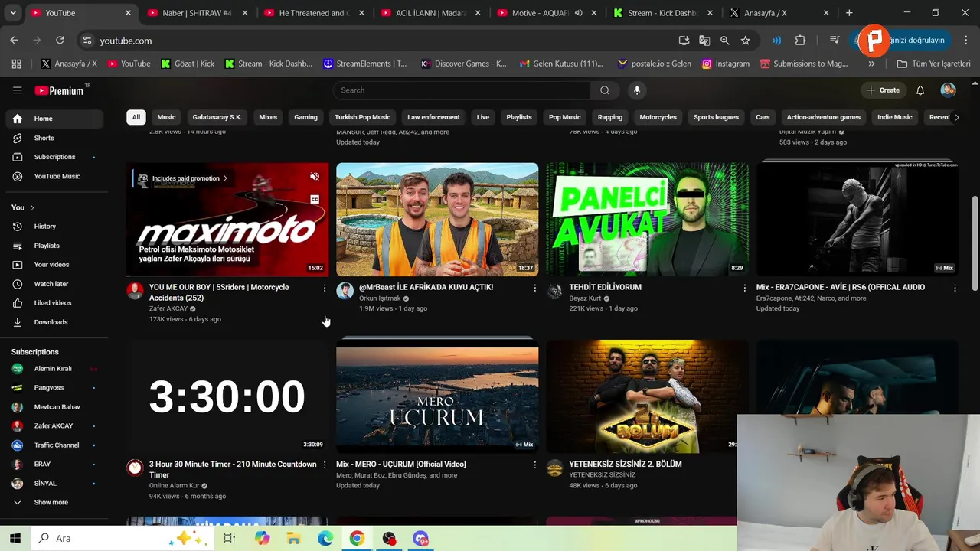
Task: Expand Show more subscriptions
Action: pos(53,502)
